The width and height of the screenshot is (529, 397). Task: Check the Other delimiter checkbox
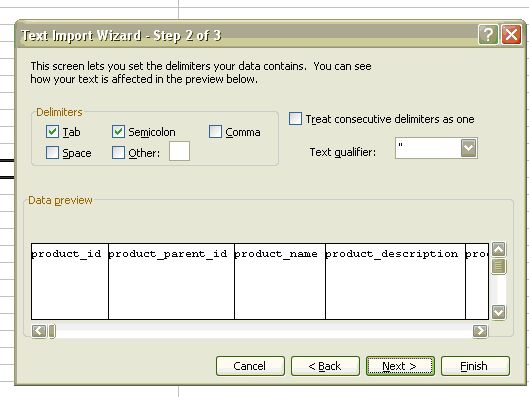coord(118,152)
